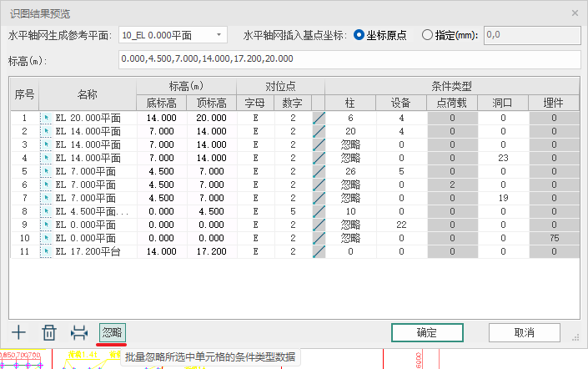Click the diagonal line icon in row 10

point(318,238)
